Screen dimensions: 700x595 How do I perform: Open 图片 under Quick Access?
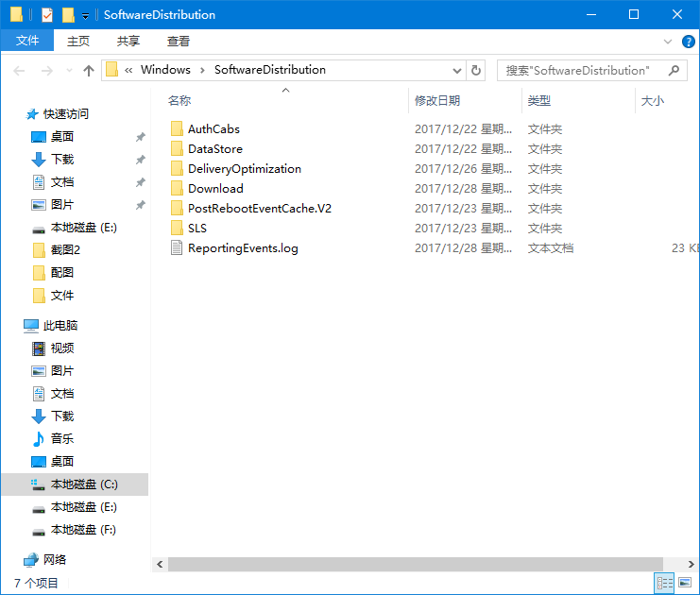click(x=62, y=205)
